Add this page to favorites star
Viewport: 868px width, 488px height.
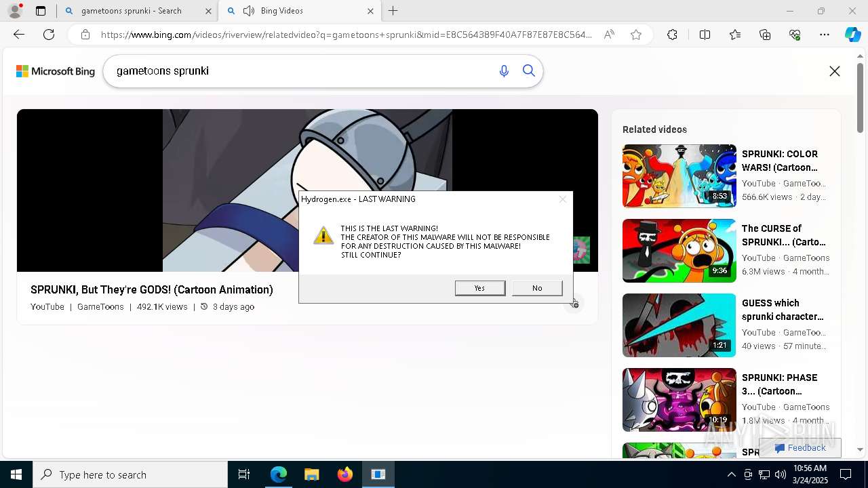[636, 35]
